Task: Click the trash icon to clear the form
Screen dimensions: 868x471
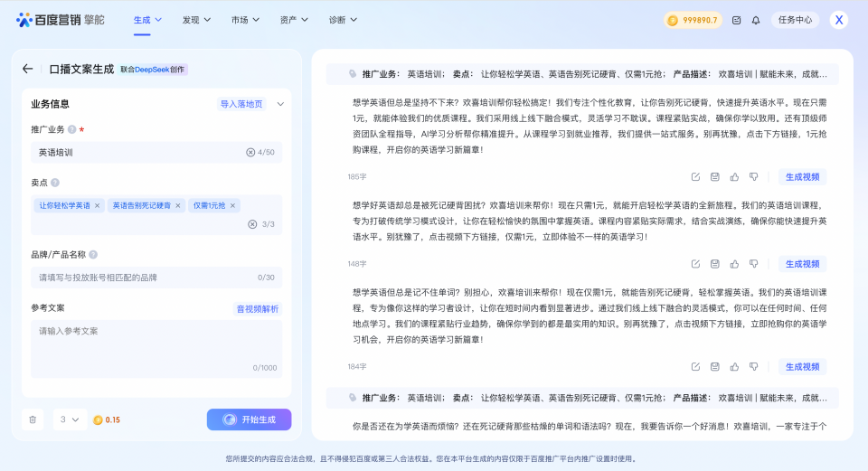Action: pos(33,419)
